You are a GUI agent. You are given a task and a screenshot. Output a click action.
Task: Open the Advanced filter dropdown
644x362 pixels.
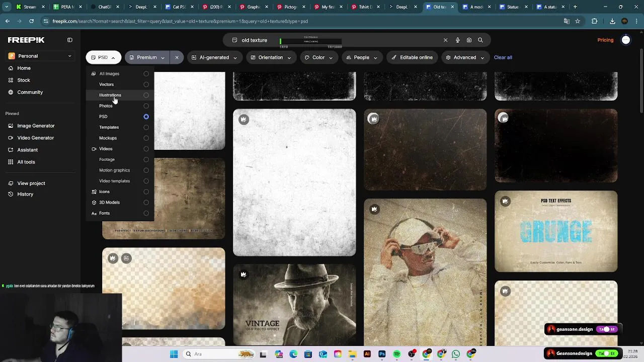click(465, 57)
